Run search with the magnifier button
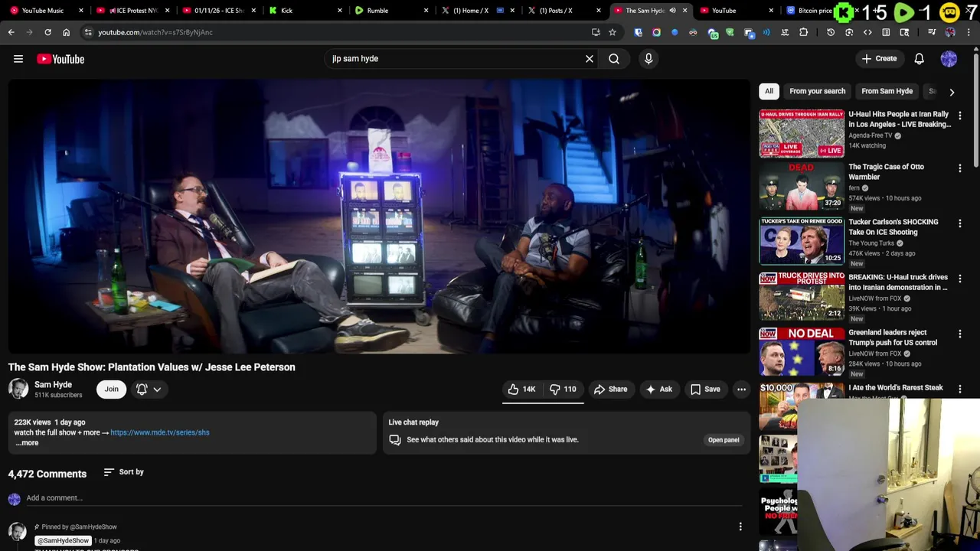 point(614,59)
